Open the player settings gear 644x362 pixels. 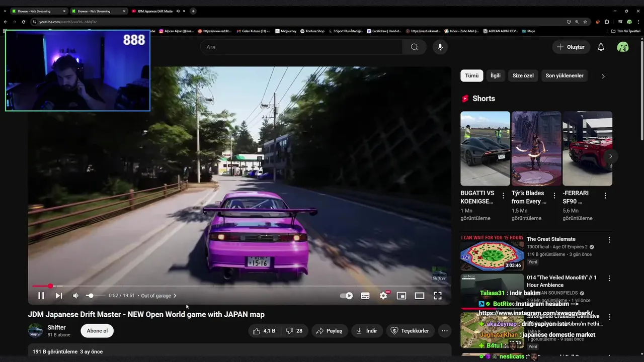pos(383,296)
